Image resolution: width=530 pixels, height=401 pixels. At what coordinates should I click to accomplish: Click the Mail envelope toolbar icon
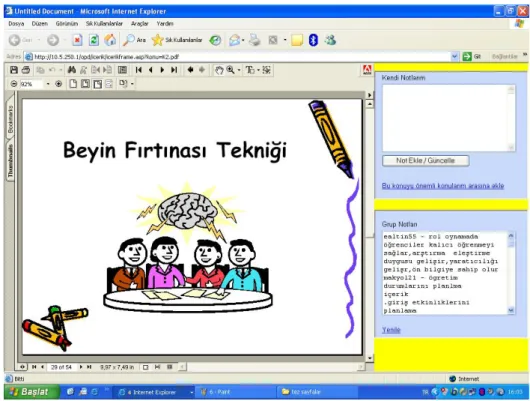click(x=234, y=40)
